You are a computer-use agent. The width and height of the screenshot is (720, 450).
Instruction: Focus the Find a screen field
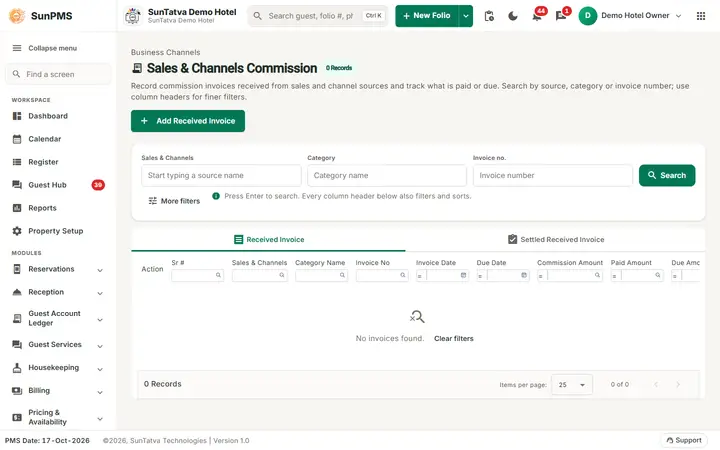tap(58, 74)
